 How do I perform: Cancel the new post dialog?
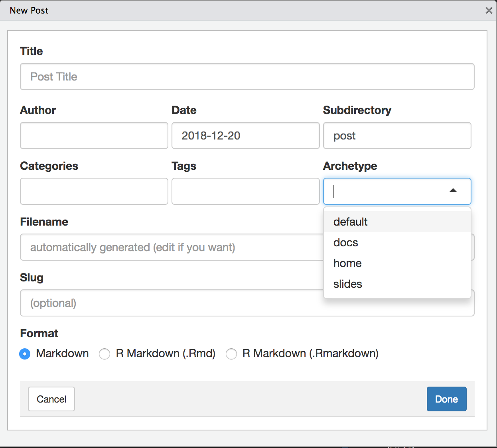point(51,399)
